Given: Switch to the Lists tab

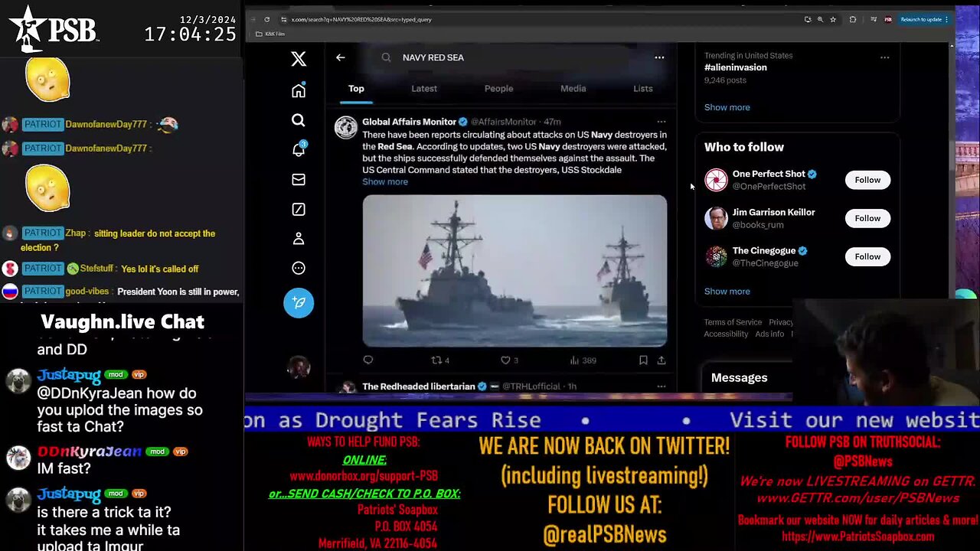Looking at the screenshot, I should [x=643, y=89].
